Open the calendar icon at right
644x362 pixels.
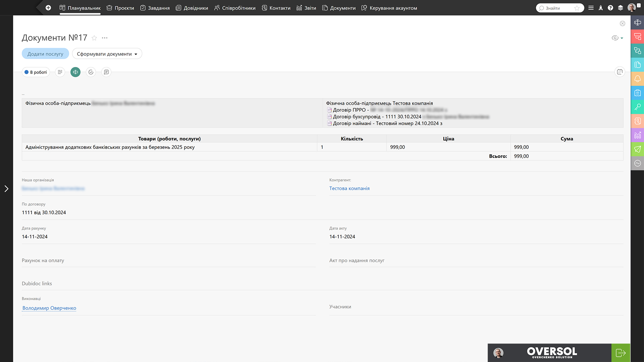click(620, 72)
